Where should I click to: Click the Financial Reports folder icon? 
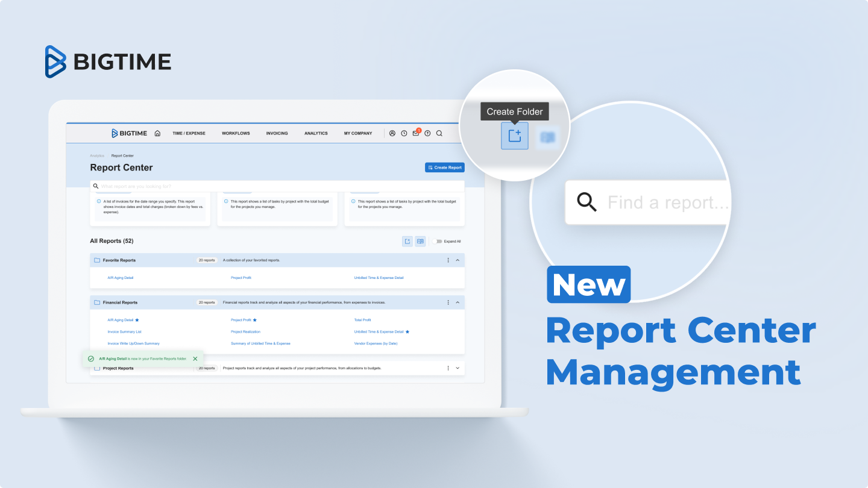(97, 302)
